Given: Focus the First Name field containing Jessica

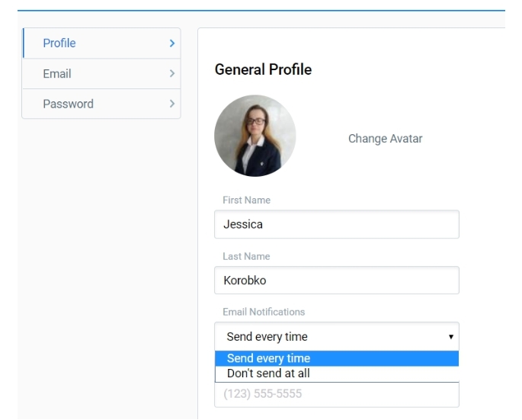Looking at the screenshot, I should (x=336, y=225).
